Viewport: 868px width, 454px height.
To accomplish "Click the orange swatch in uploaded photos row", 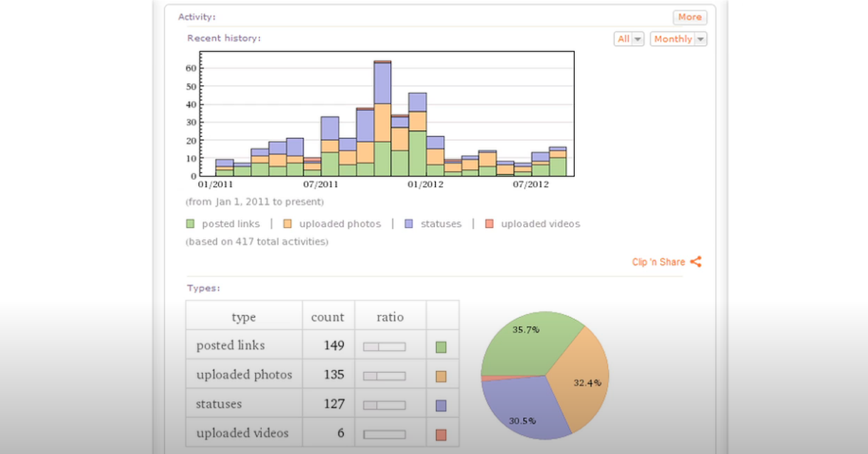I will click(441, 377).
